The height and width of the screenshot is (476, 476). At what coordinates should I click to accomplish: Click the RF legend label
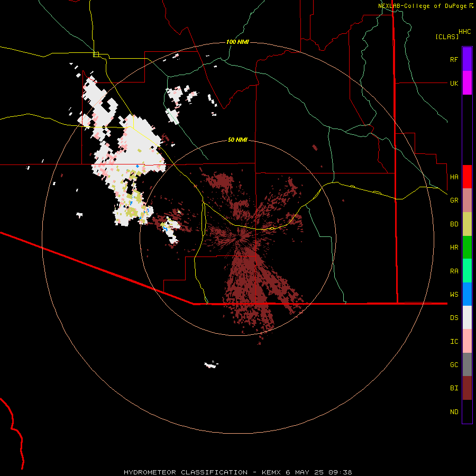pos(454,60)
